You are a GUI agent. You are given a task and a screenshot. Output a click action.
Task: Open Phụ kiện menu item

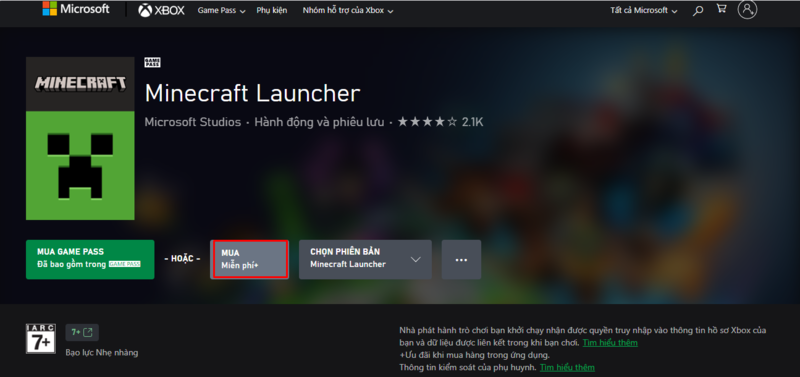pos(272,10)
